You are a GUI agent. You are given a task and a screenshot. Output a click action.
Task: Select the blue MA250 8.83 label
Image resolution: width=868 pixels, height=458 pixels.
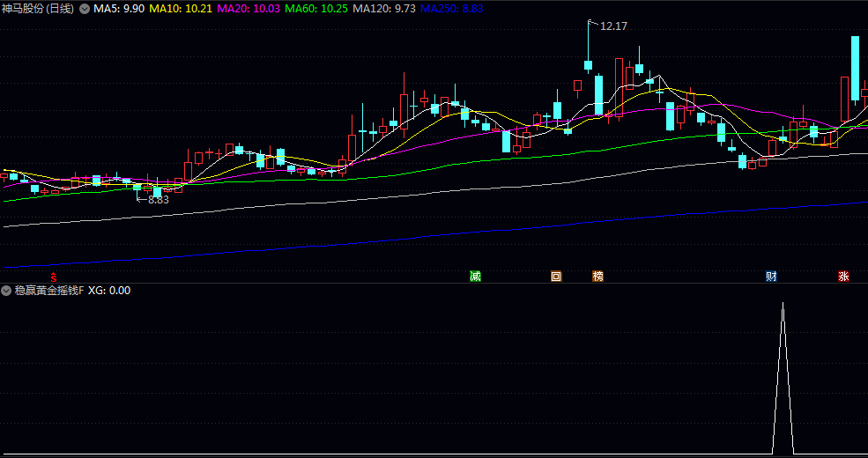(453, 9)
